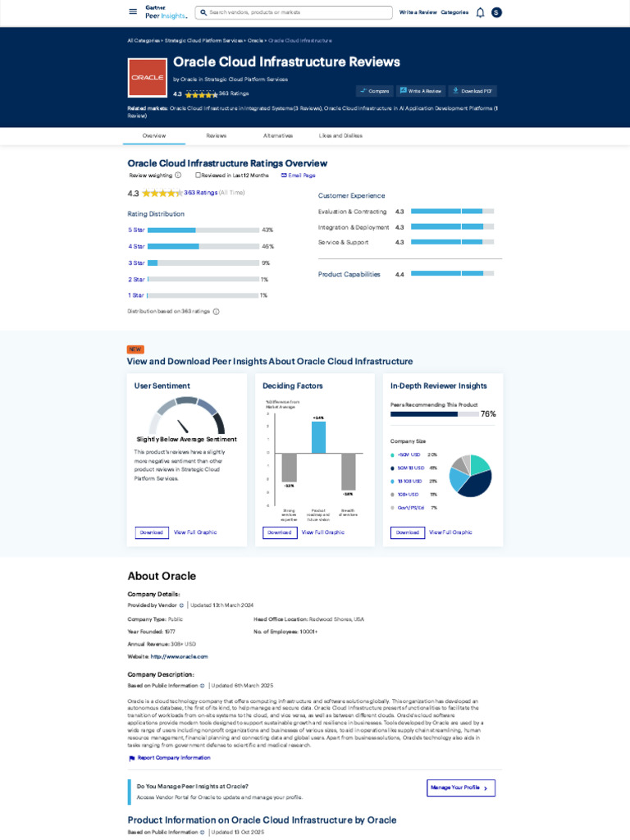Open the All Categories breadcrumb
The image size is (630, 840).
(143, 41)
